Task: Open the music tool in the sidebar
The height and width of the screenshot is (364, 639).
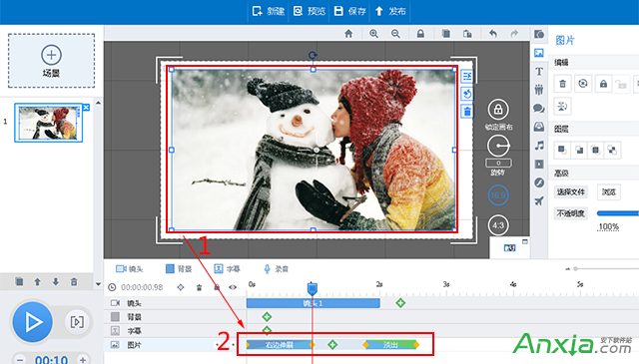Action: pyautogui.click(x=539, y=146)
